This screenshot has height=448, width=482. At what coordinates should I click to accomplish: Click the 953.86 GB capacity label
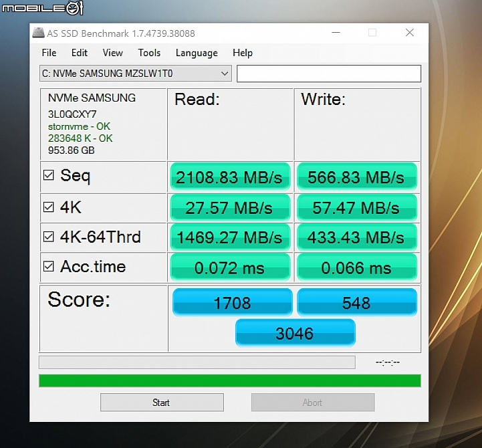[x=72, y=150]
